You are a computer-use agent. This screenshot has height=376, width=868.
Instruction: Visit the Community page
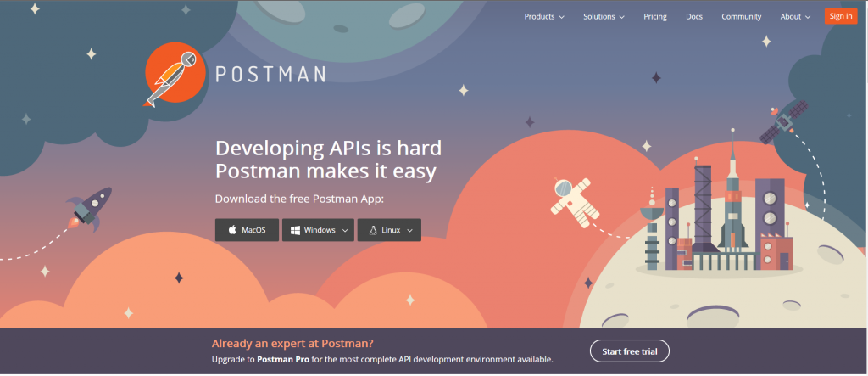741,17
